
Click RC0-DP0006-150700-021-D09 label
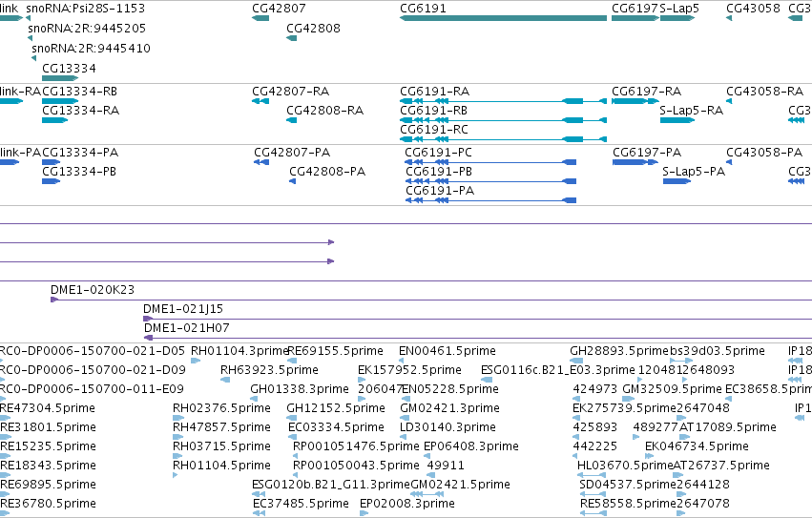(93, 370)
